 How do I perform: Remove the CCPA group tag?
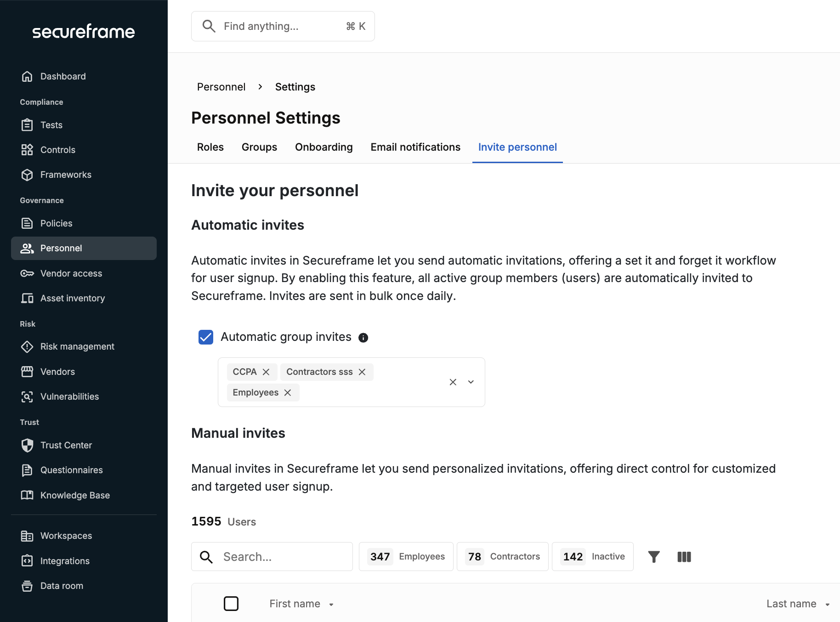click(x=266, y=372)
